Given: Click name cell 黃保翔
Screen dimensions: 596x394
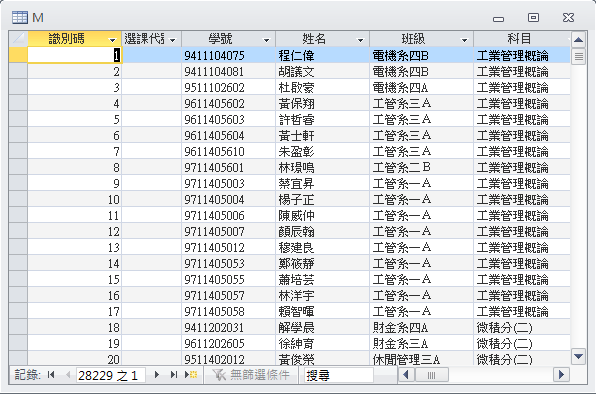Looking at the screenshot, I should 322,103.
